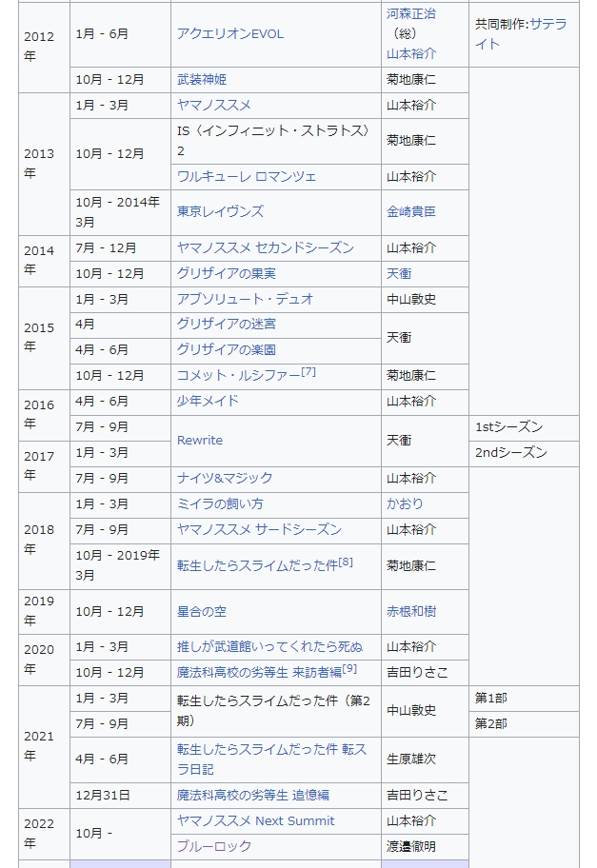
Task: Open the ミイラの飼い方 link
Action: [x=220, y=503]
